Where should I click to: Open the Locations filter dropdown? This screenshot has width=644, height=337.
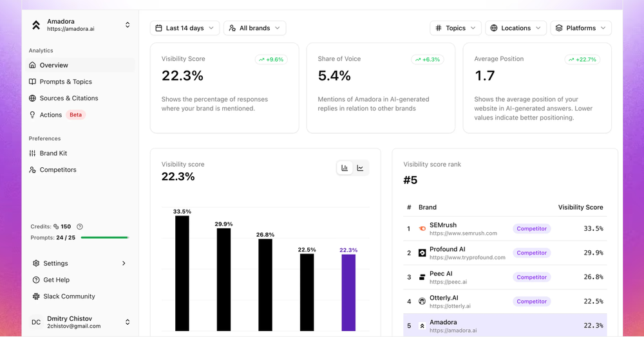click(x=516, y=28)
